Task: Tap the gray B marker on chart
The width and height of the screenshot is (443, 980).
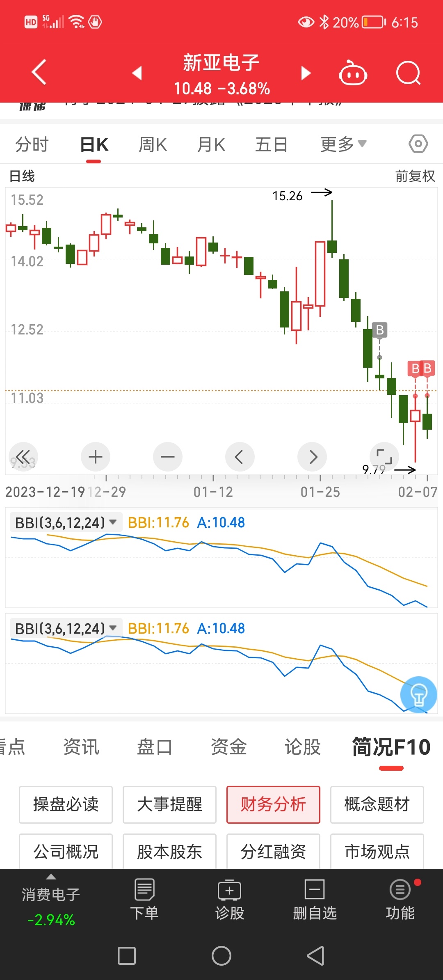Action: (380, 330)
